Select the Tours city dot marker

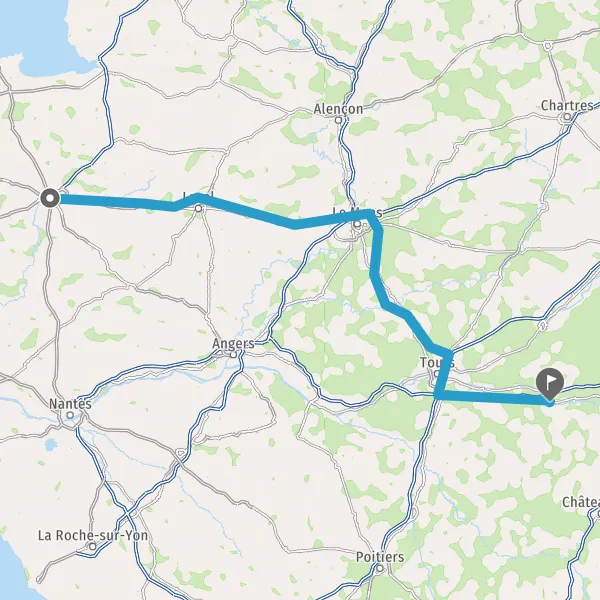pos(437,374)
